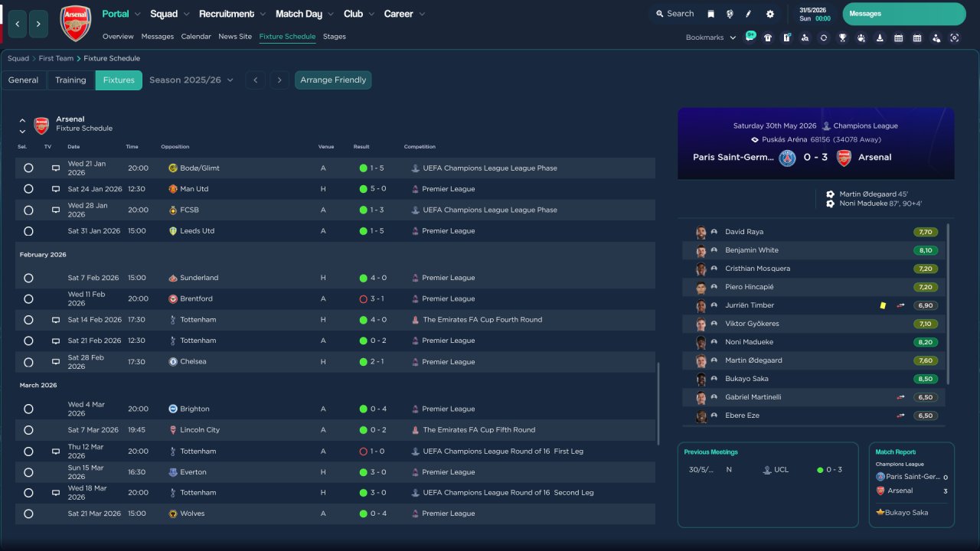Switch to the Training tab
The width and height of the screenshot is (980, 551).
point(70,80)
